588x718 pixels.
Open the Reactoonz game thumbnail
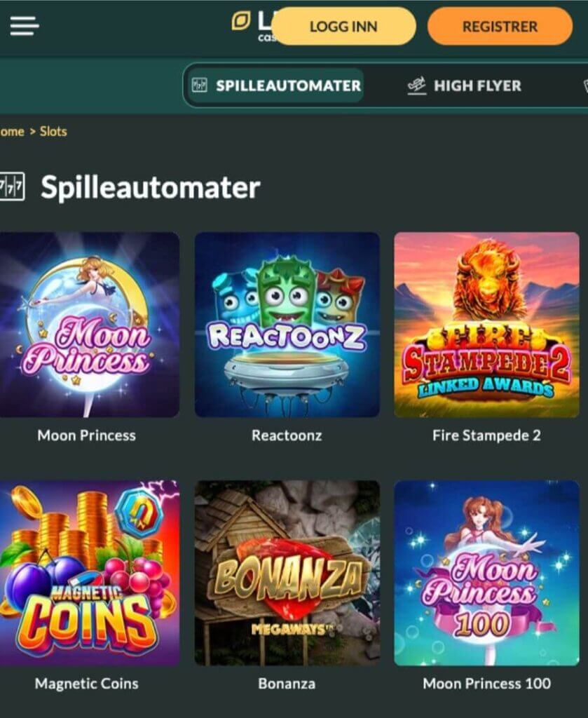(x=287, y=325)
